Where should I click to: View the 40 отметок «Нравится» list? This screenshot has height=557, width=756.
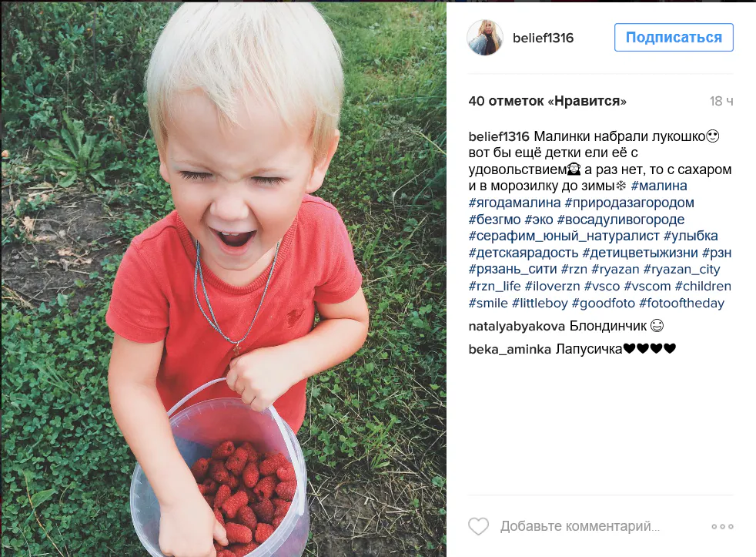[x=547, y=101]
